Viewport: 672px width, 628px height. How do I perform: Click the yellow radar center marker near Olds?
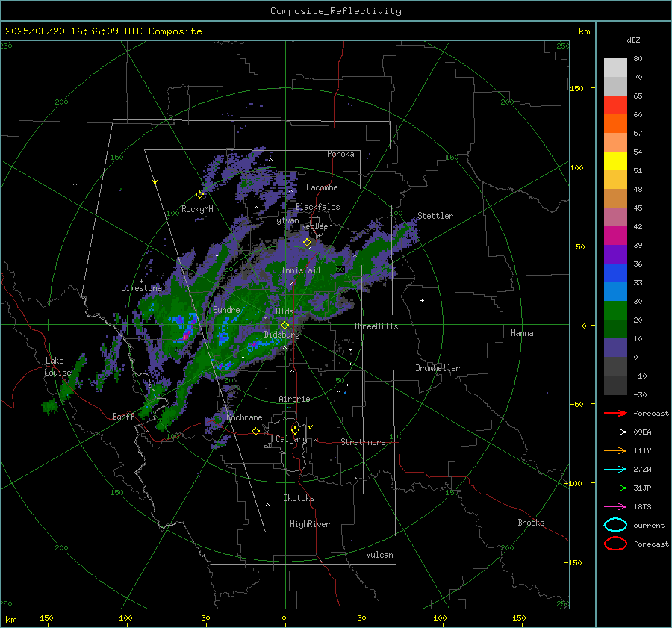tap(284, 326)
